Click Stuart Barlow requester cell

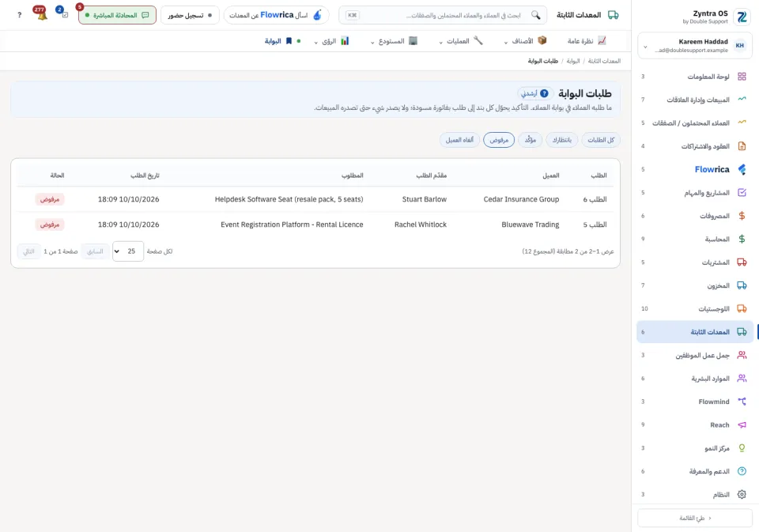tap(424, 199)
